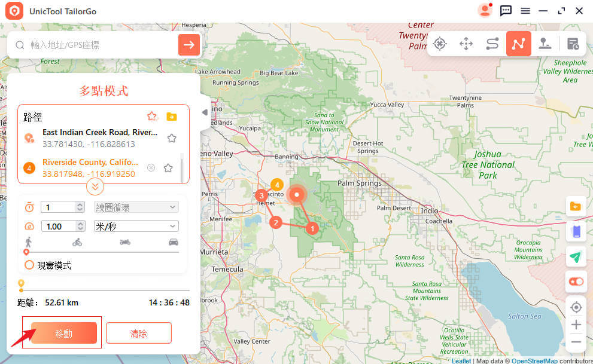This screenshot has height=364, width=593.
Task: Click the green paper plane icon
Action: 575,257
